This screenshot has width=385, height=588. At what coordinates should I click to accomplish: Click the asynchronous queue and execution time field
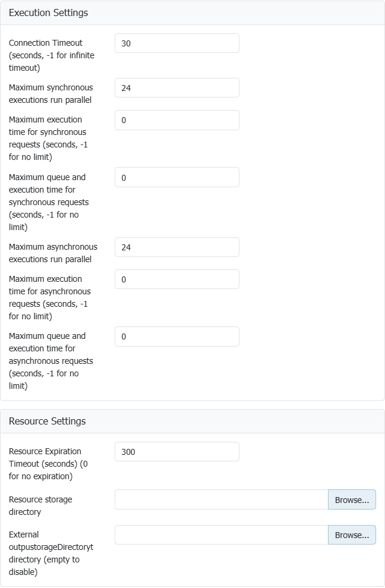(176, 337)
